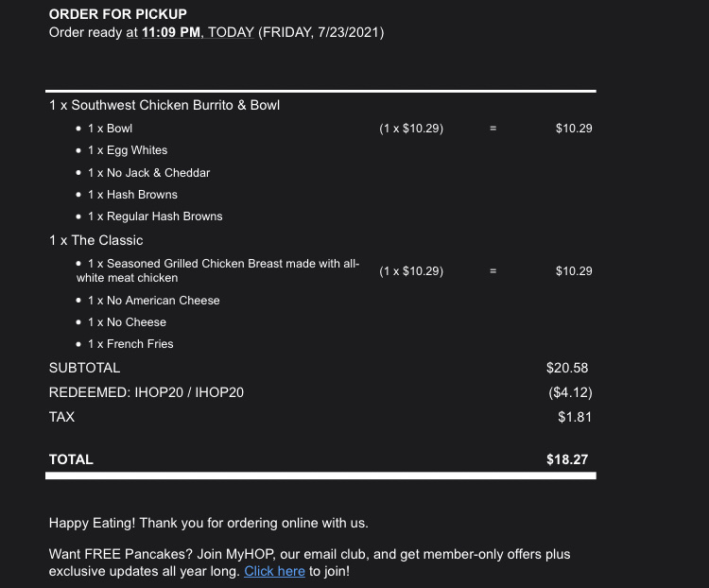Click the SUBTOTAL label
Image resolution: width=709 pixels, height=588 pixels.
(85, 368)
